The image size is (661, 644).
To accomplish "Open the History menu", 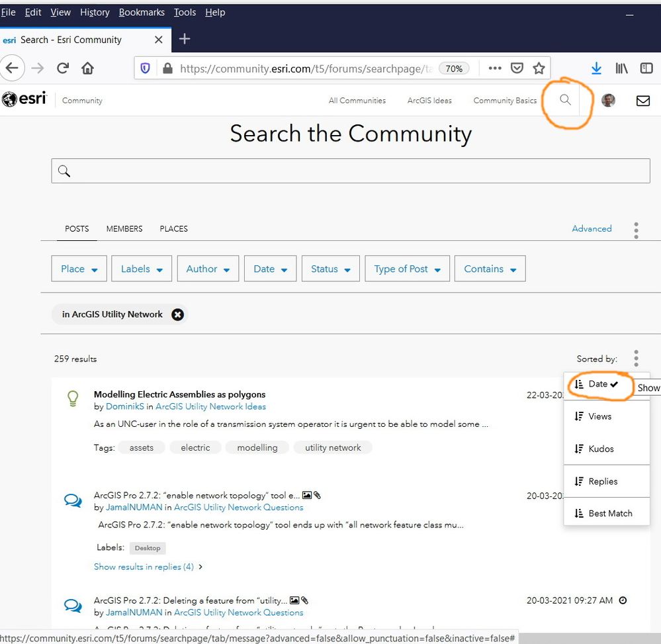I will tap(95, 12).
